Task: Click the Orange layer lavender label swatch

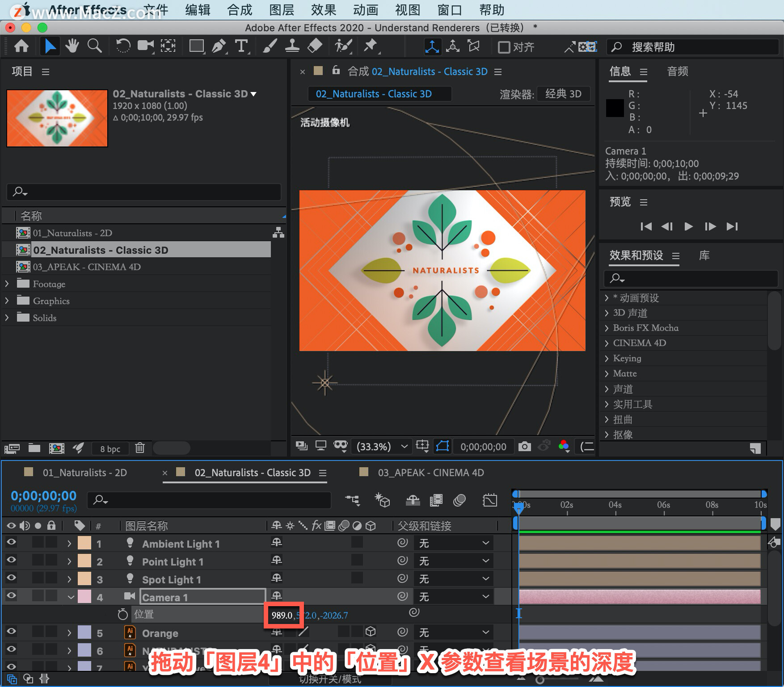Action: point(84,633)
